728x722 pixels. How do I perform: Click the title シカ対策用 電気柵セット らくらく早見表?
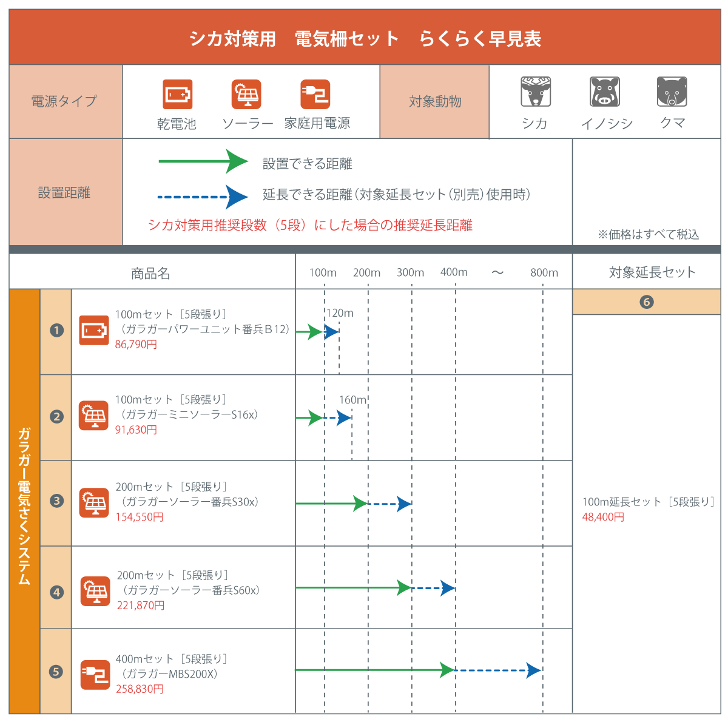(x=365, y=39)
